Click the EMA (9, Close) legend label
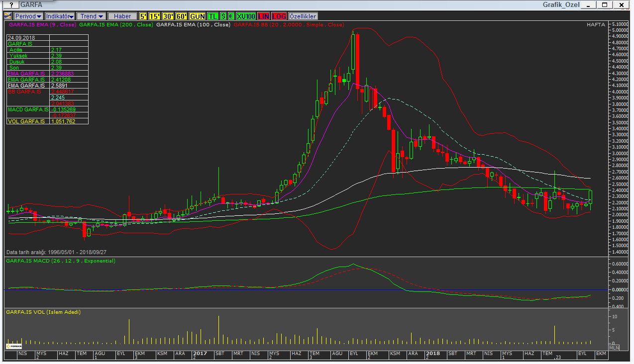Image resolution: width=634 pixels, height=364 pixels. tap(42, 24)
